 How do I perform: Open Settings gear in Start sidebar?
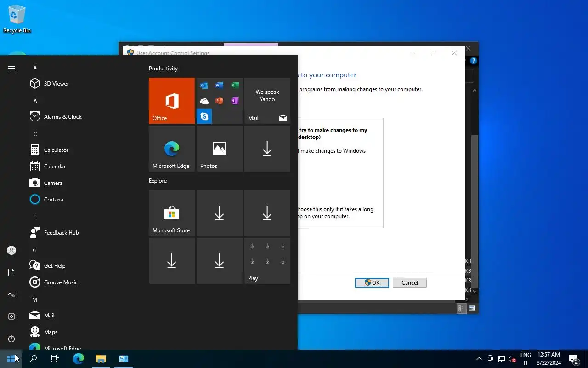[11, 316]
